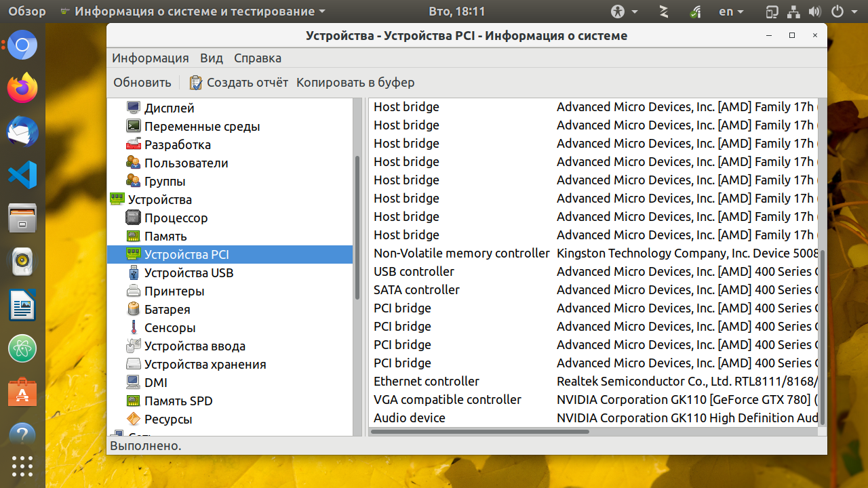This screenshot has width=868, height=488.
Task: Open the Resources diamond icon entry
Action: coord(134,420)
